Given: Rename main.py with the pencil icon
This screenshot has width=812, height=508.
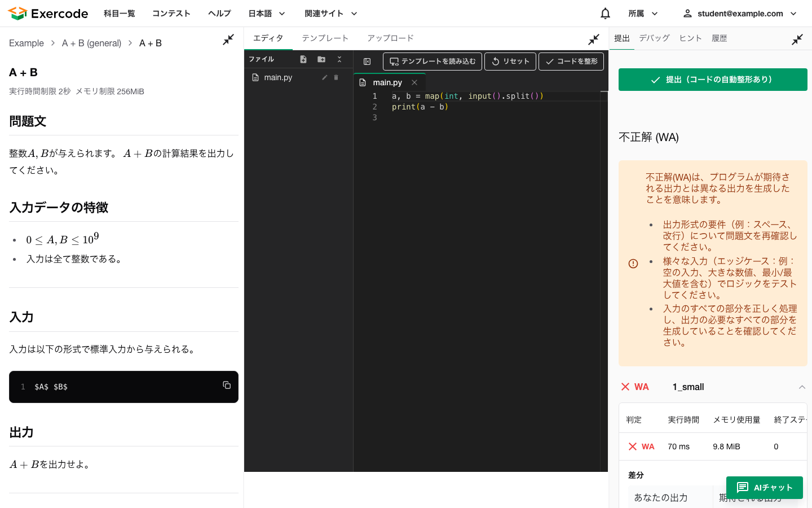Looking at the screenshot, I should 324,77.
